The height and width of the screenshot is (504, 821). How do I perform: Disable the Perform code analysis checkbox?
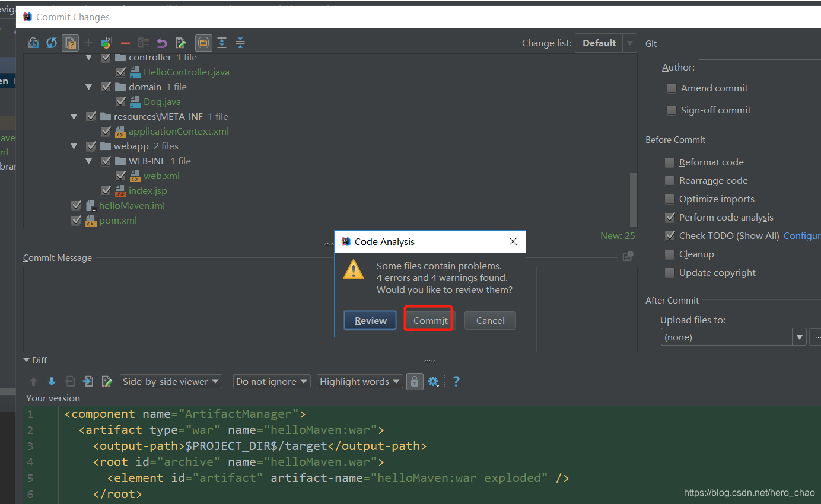point(670,217)
